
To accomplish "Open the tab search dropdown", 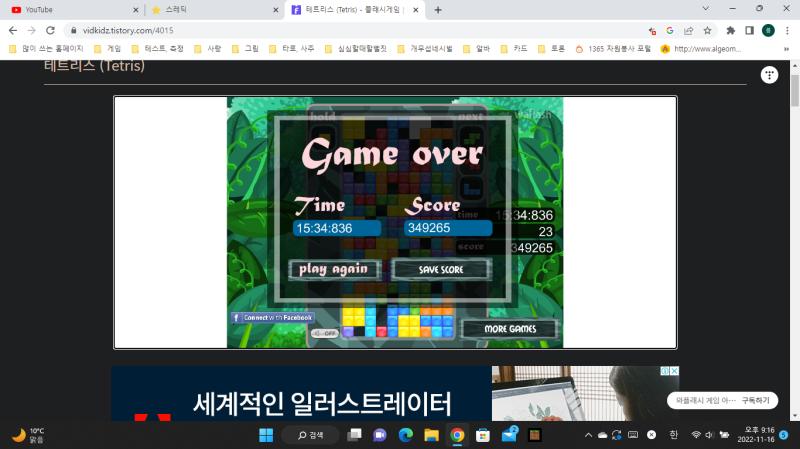I will pos(706,9).
